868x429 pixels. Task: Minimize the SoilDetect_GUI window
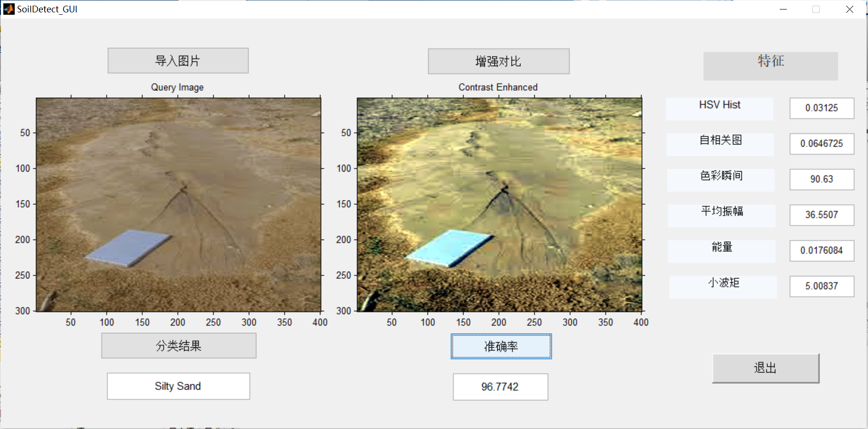click(x=784, y=9)
